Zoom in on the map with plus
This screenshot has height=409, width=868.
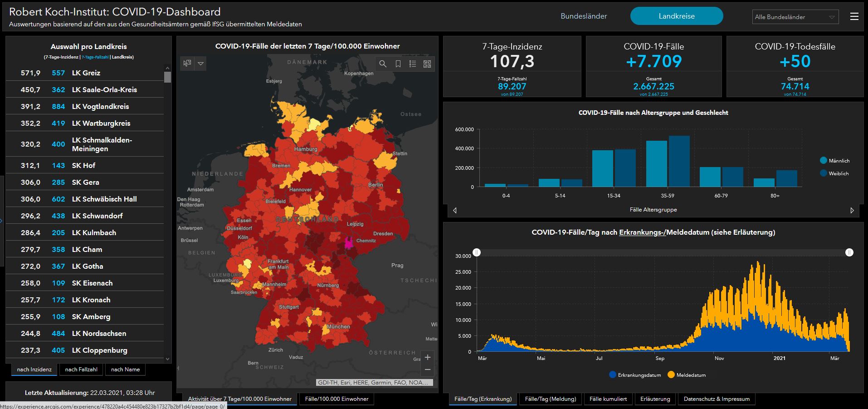(427, 357)
